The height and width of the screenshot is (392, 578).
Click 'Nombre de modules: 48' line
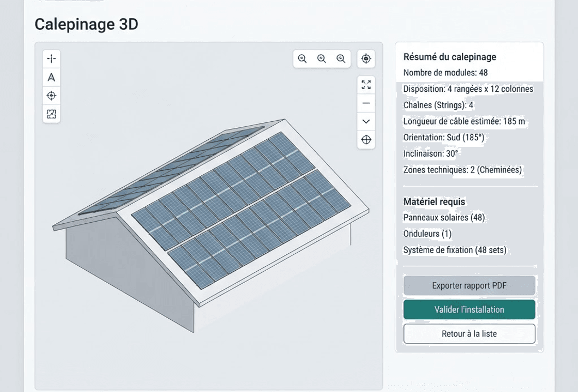[x=445, y=73]
